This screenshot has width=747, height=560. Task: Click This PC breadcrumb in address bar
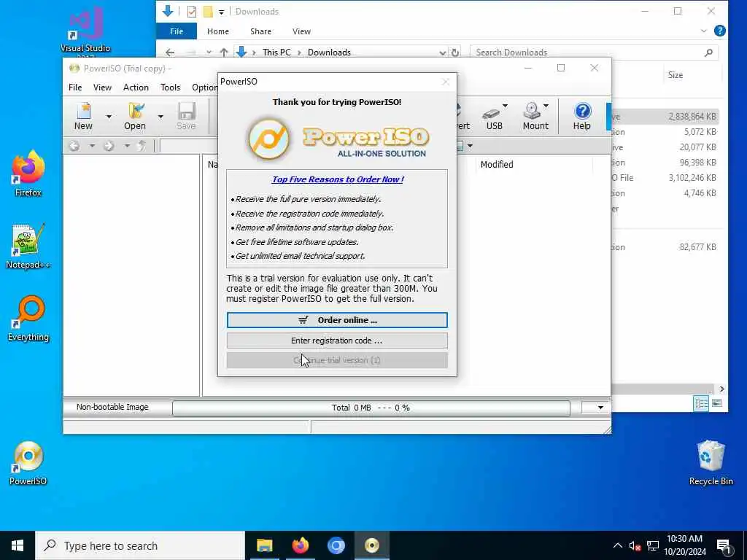276,52
